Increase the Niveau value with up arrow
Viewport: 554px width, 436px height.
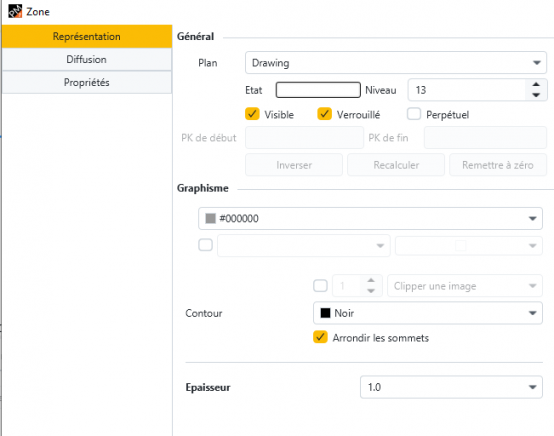pos(536,84)
